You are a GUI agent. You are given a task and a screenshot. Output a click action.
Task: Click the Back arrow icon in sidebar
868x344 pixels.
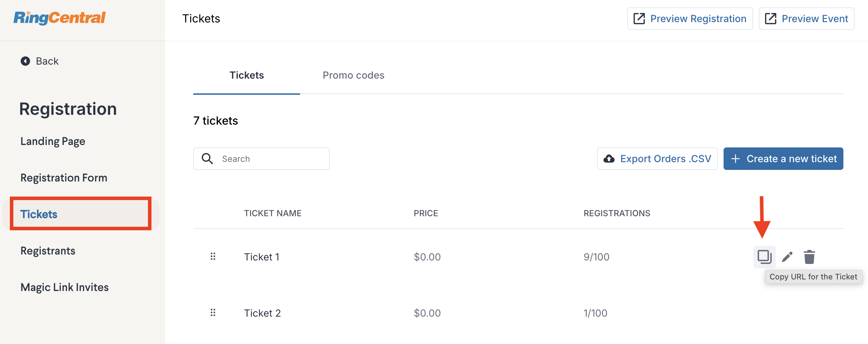(25, 61)
